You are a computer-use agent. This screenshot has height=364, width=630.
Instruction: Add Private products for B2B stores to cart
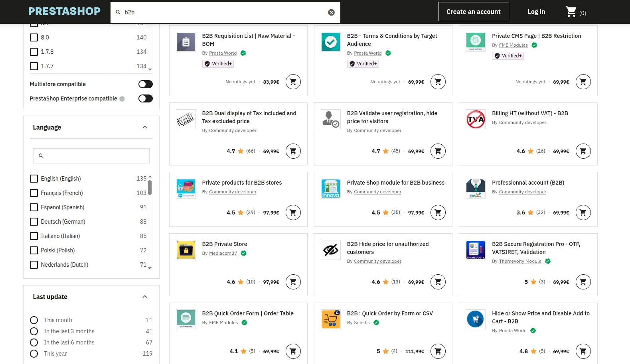[x=293, y=212]
